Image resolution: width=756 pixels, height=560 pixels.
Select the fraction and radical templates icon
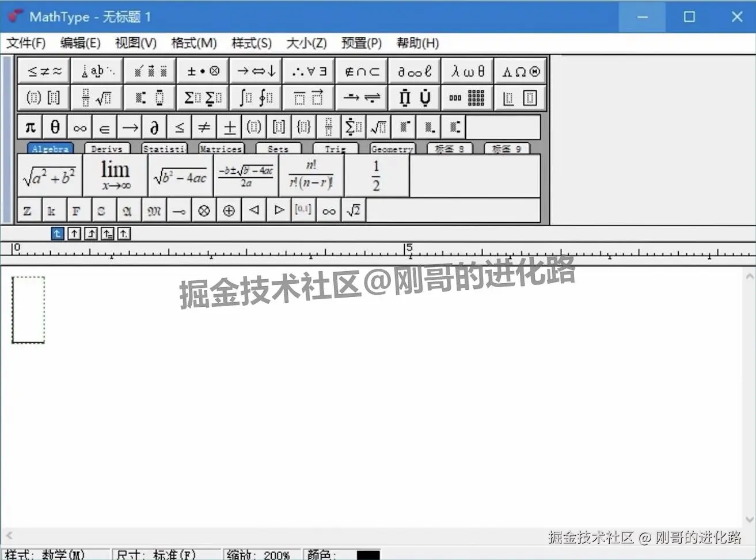(96, 97)
